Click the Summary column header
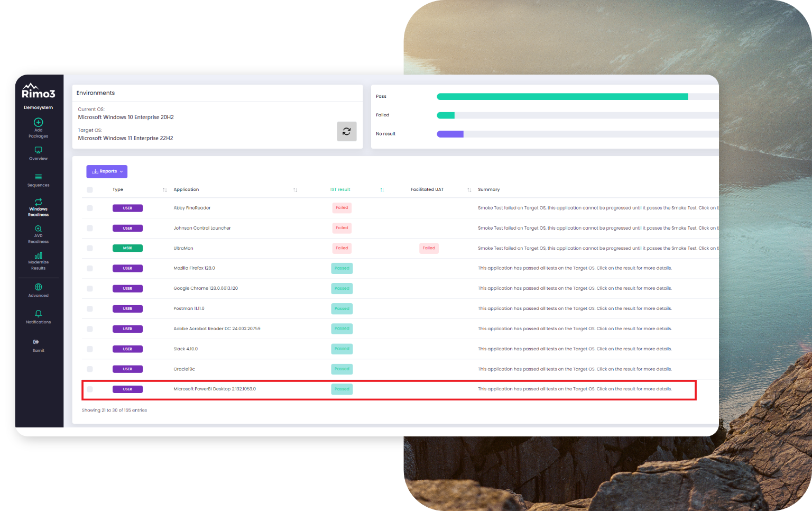Viewport: 812px width, 511px height. (x=488, y=189)
